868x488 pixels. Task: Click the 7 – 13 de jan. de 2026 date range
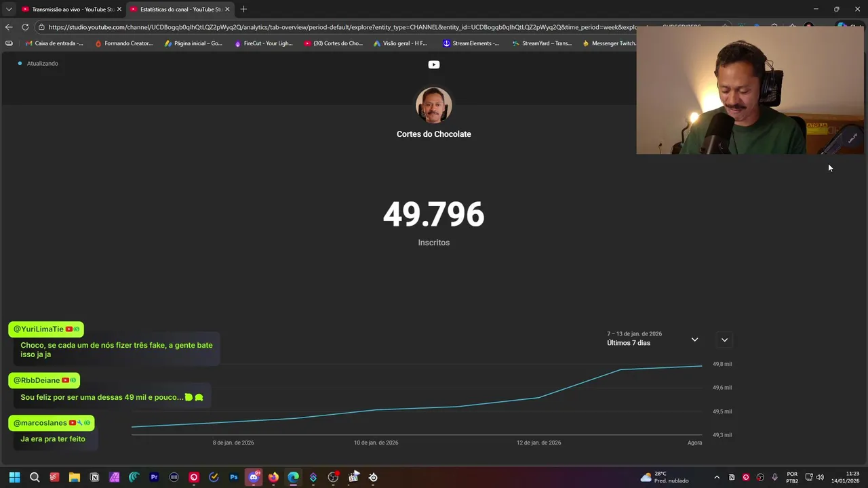click(634, 333)
